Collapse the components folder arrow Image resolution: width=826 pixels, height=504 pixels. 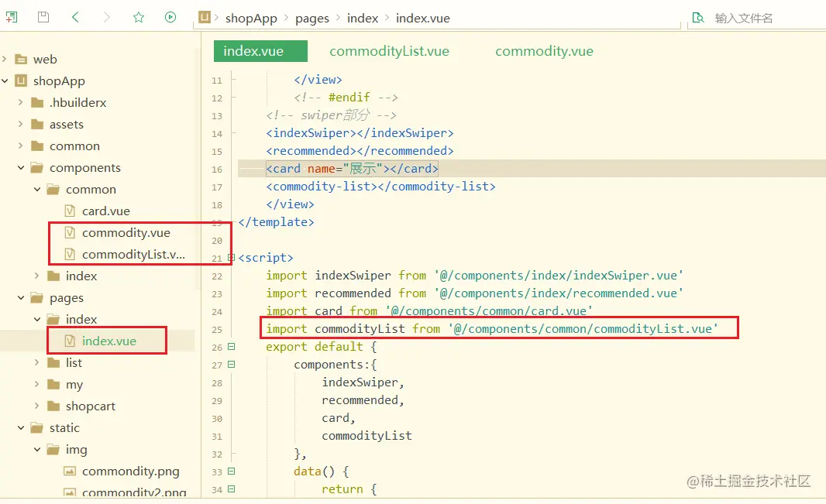(x=21, y=167)
